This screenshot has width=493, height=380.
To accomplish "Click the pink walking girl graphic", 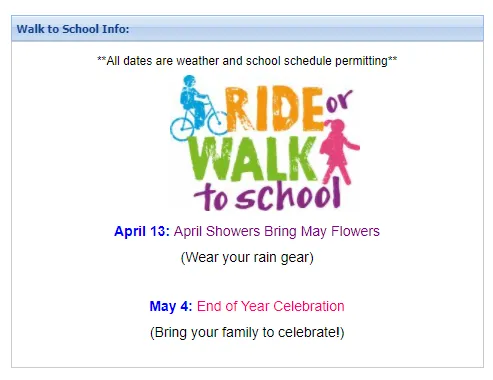I will tap(339, 152).
